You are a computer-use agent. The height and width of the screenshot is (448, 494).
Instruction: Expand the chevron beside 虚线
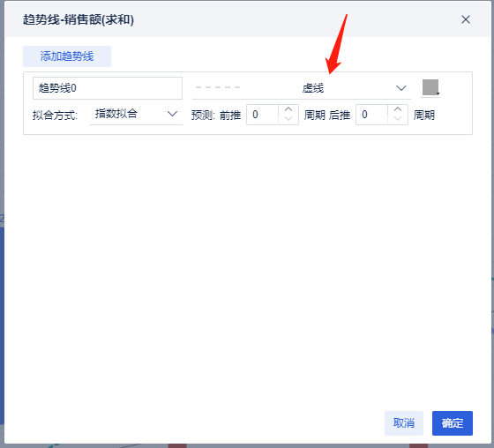[x=400, y=88]
